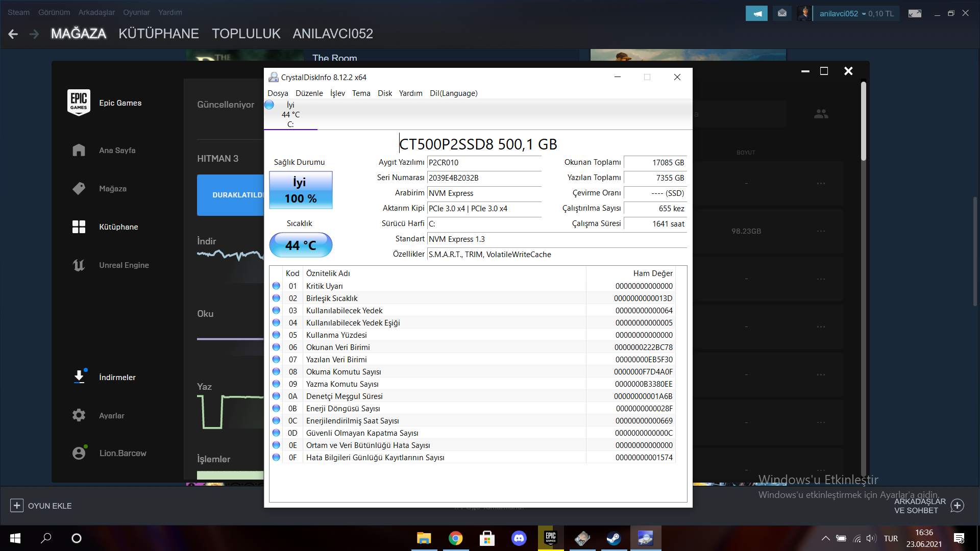
Task: Show hidden tray icons chevron
Action: coord(825,538)
